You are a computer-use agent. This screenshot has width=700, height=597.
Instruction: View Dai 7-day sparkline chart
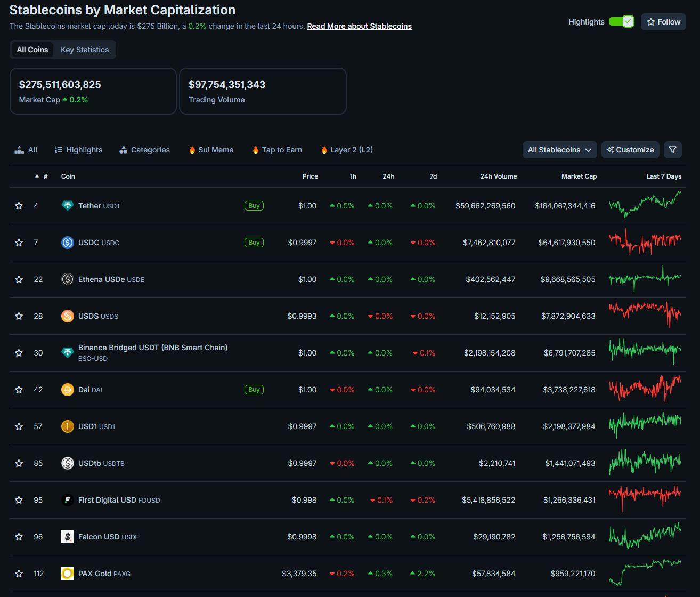point(645,388)
